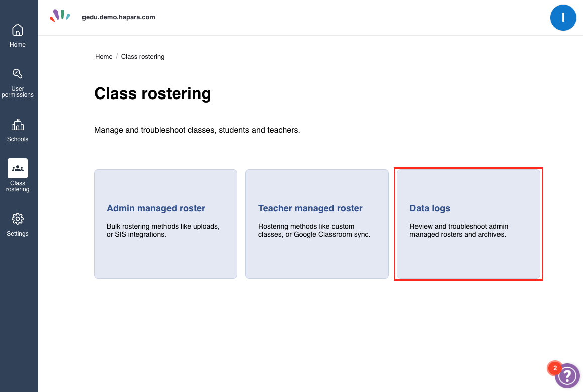Open the Data logs card
The image size is (583, 392).
(x=468, y=224)
